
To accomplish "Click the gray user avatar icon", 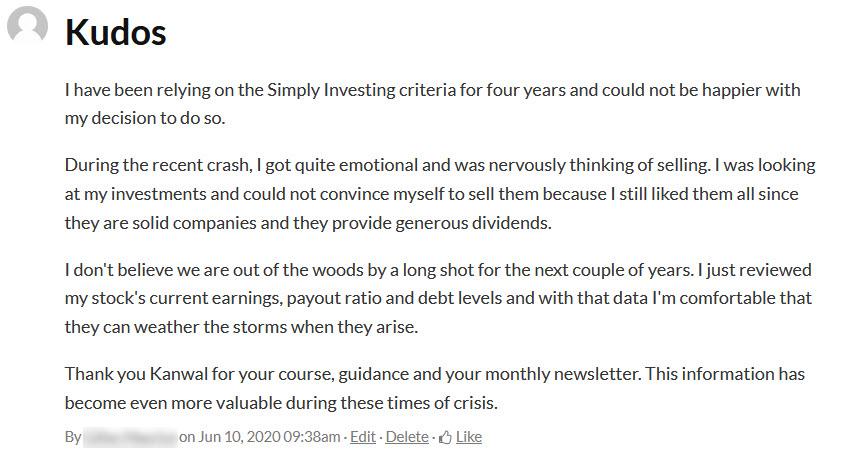I will tap(27, 26).
